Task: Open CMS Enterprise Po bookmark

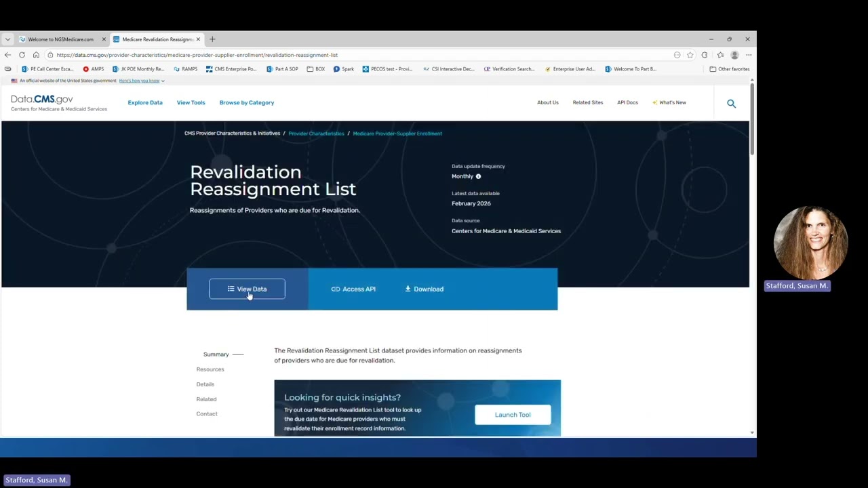Action: pyautogui.click(x=231, y=69)
